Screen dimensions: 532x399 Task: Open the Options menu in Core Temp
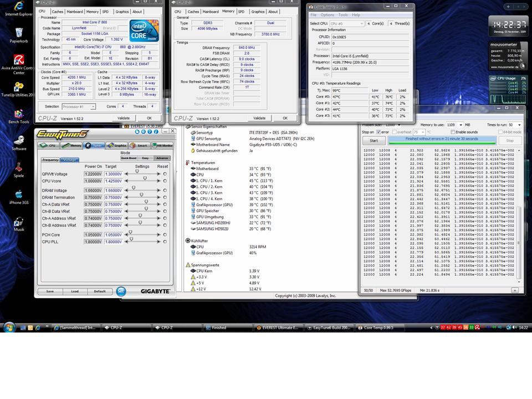pos(327,15)
